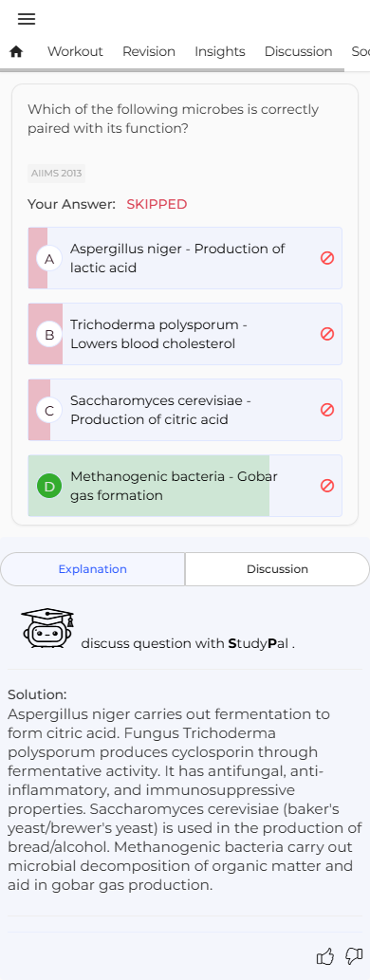Open the Insights tab

click(220, 52)
